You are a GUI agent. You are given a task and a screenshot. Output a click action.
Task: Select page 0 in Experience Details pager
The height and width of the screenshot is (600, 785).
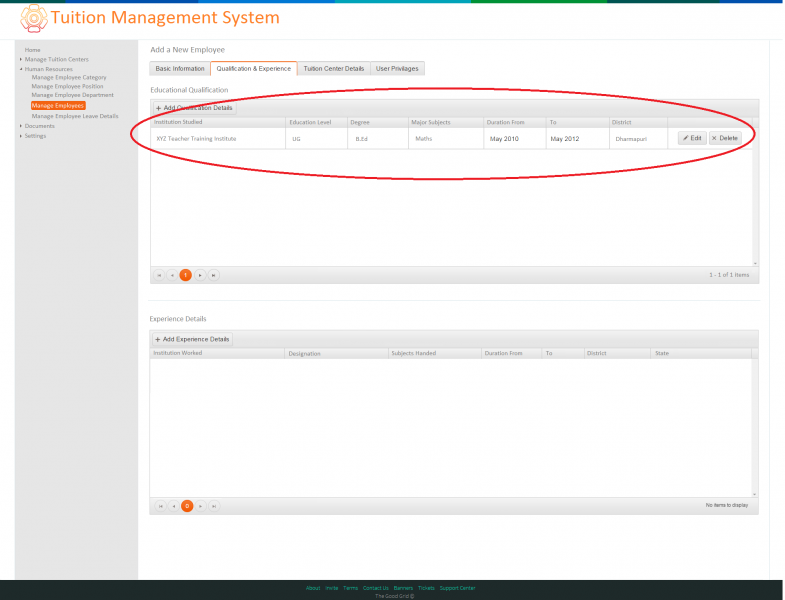click(x=187, y=506)
